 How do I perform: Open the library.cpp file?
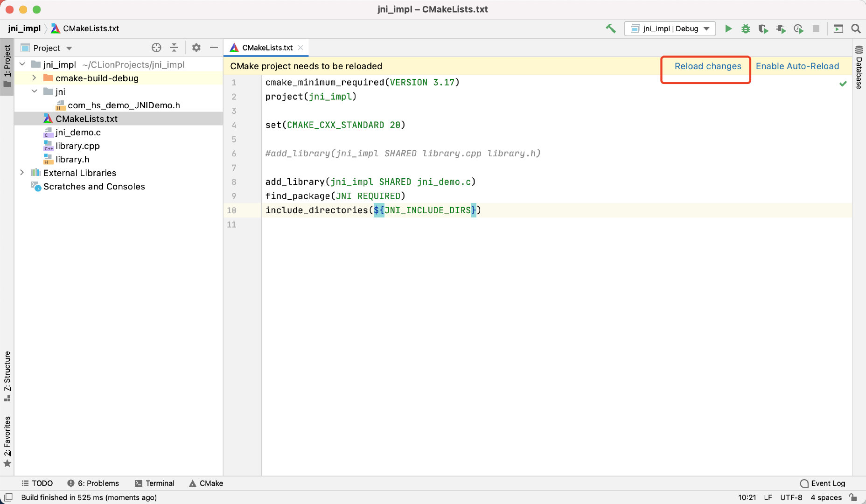(x=77, y=146)
